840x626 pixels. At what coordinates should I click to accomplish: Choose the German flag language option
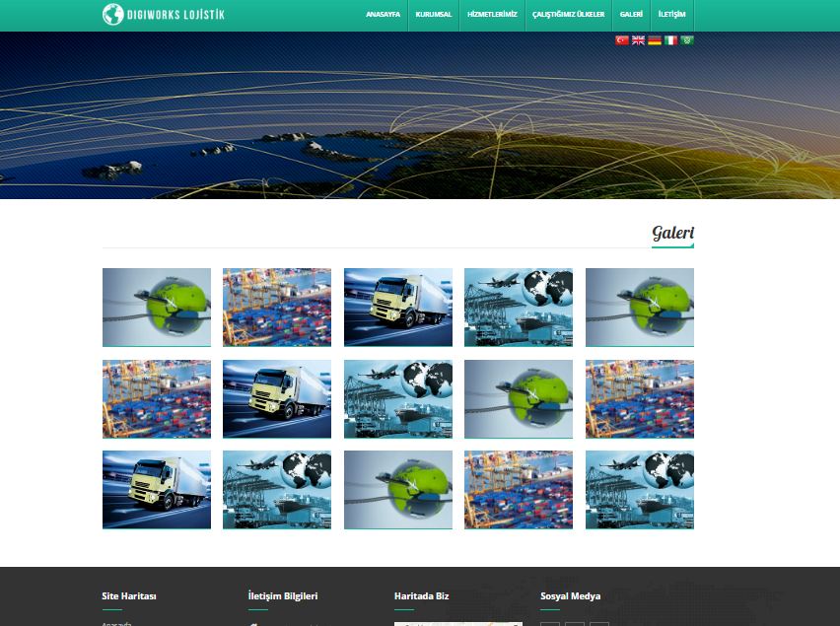[x=654, y=40]
